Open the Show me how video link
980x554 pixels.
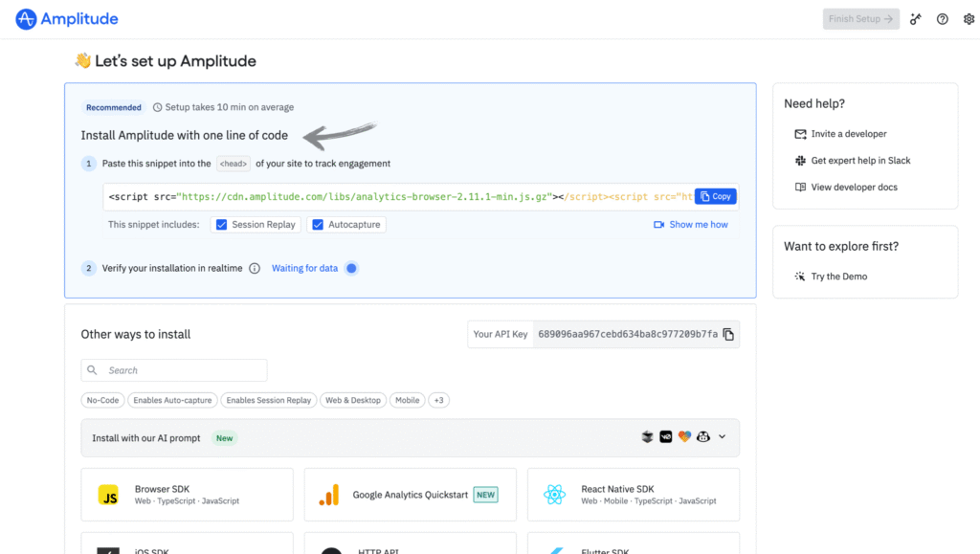coord(691,225)
